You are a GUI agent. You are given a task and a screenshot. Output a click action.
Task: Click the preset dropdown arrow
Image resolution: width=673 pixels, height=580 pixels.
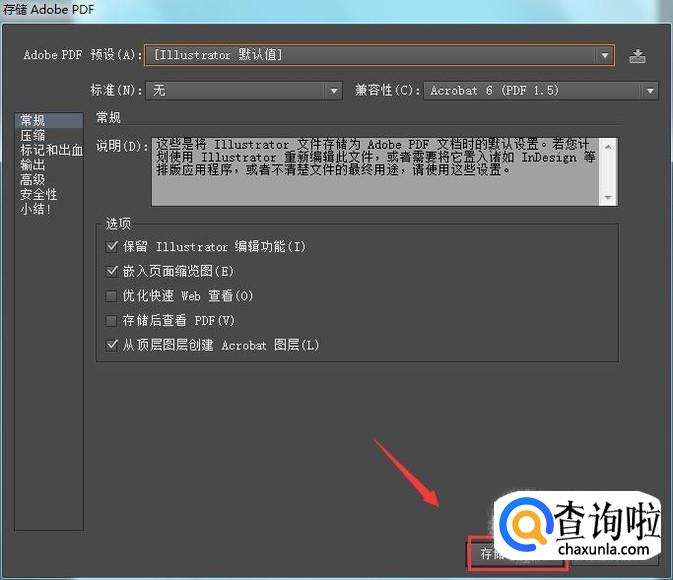click(604, 55)
